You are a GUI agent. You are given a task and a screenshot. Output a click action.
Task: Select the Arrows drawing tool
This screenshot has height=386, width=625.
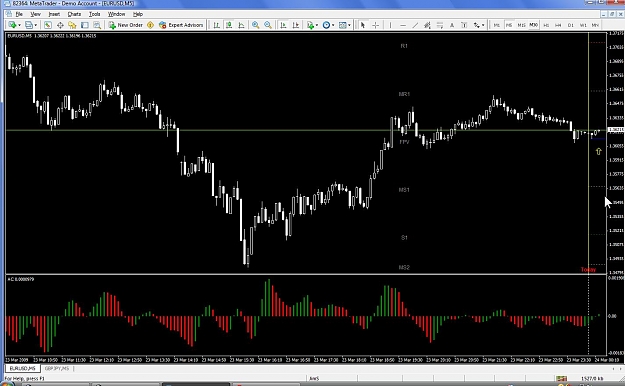(476, 25)
